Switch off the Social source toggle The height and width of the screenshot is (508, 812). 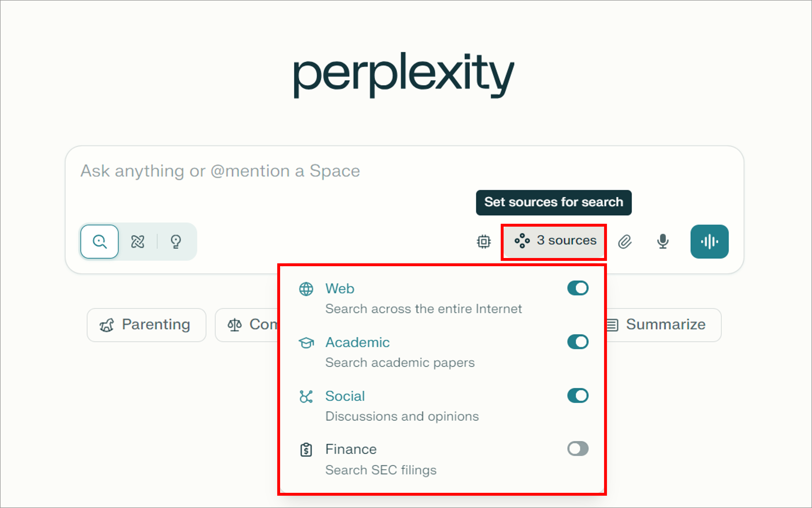coord(578,395)
